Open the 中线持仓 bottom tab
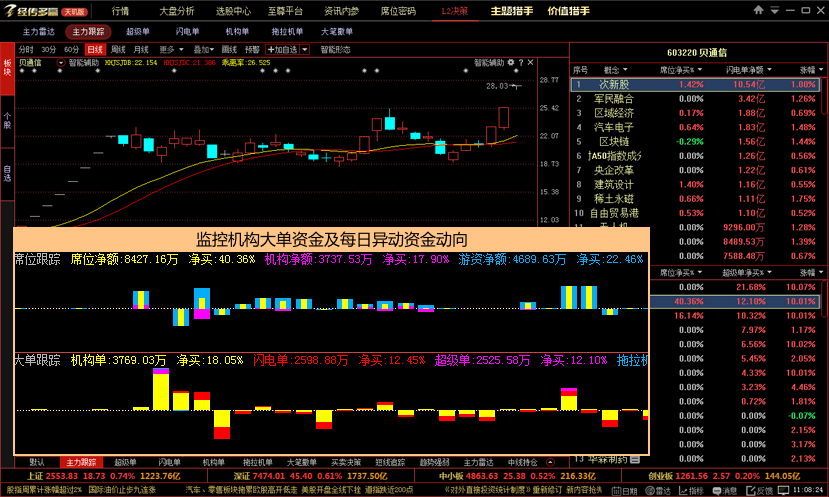829x497 pixels. [522, 463]
